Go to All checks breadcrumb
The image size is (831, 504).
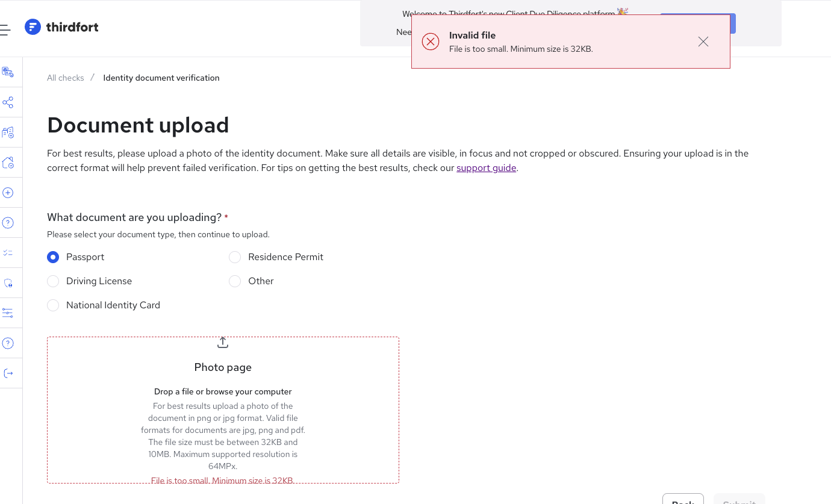point(66,78)
